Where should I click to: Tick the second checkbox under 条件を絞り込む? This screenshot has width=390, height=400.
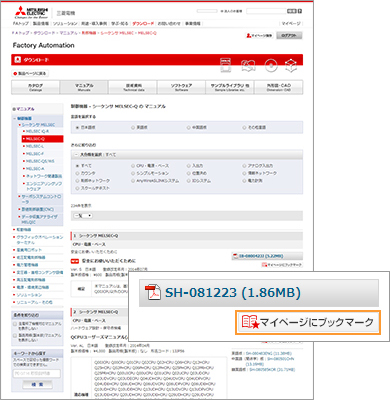pyautogui.click(x=15, y=336)
